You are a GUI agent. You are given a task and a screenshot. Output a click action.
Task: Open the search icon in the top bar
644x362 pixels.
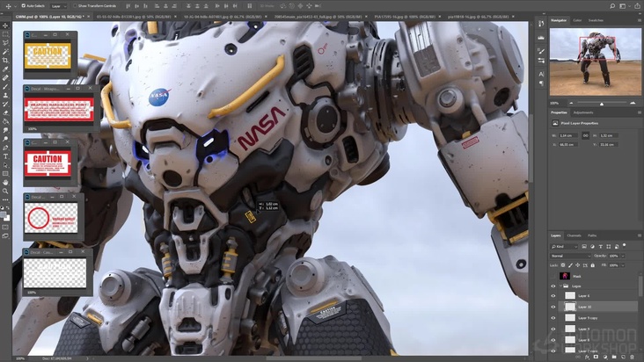pos(612,6)
